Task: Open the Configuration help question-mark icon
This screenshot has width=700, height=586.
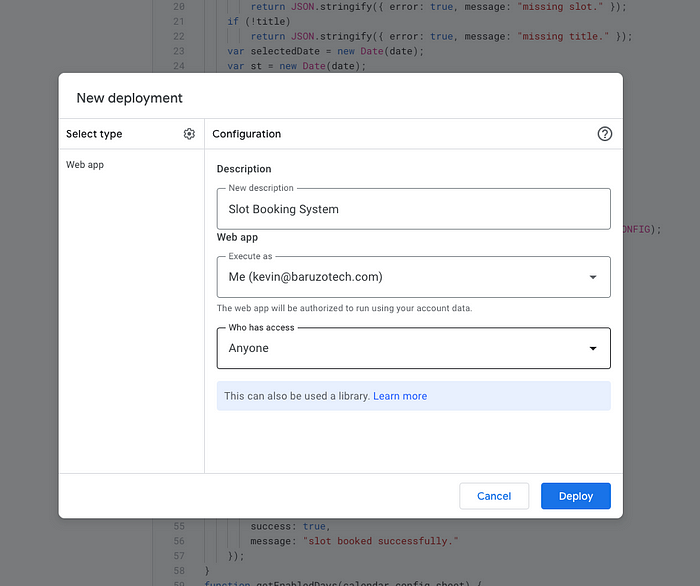Action: [604, 134]
